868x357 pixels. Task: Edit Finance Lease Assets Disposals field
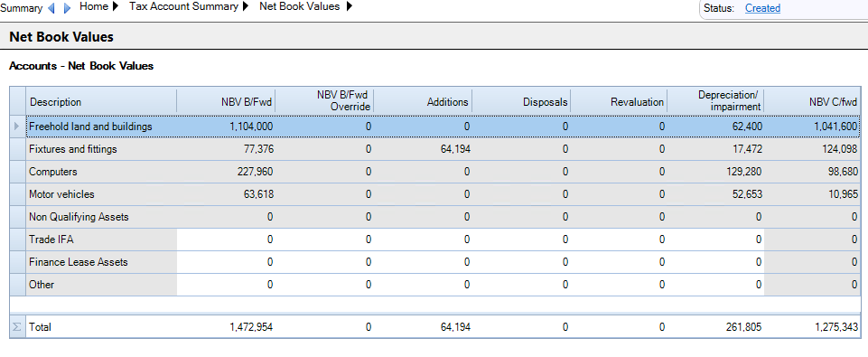tap(521, 262)
